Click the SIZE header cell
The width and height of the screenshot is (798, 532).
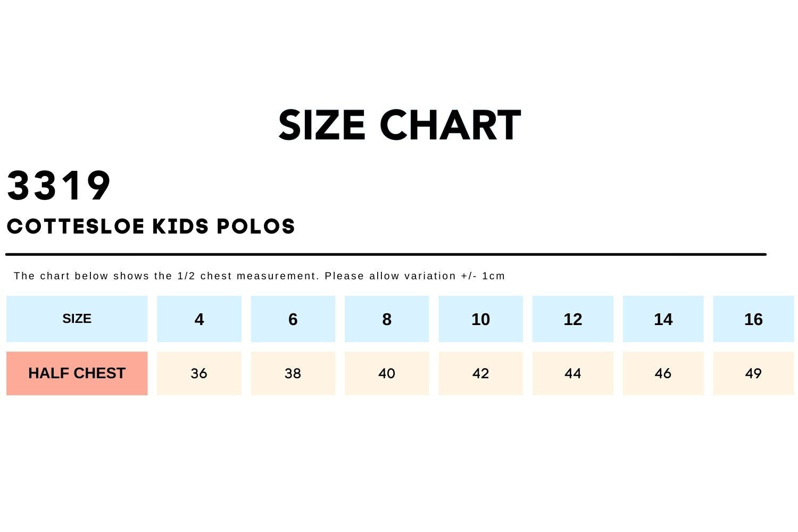(x=77, y=319)
